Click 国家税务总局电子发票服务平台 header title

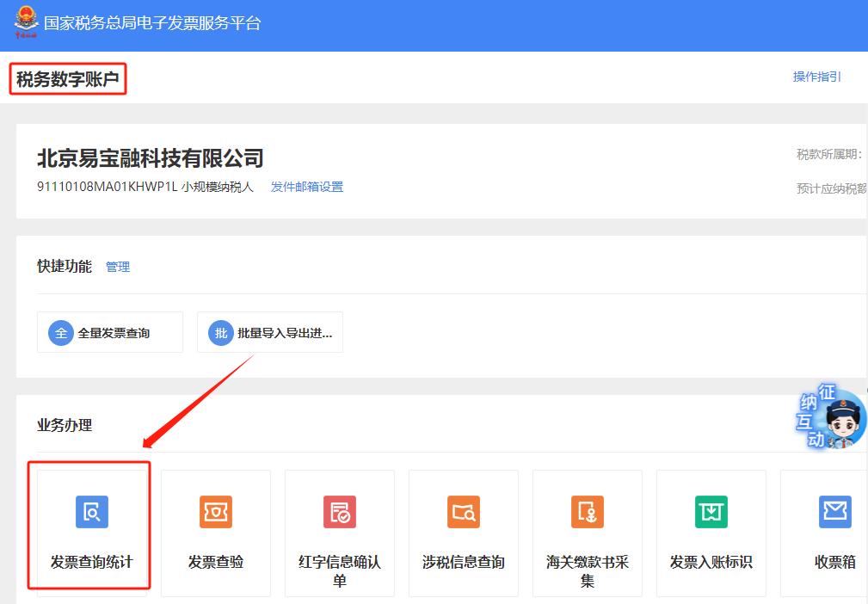click(151, 23)
